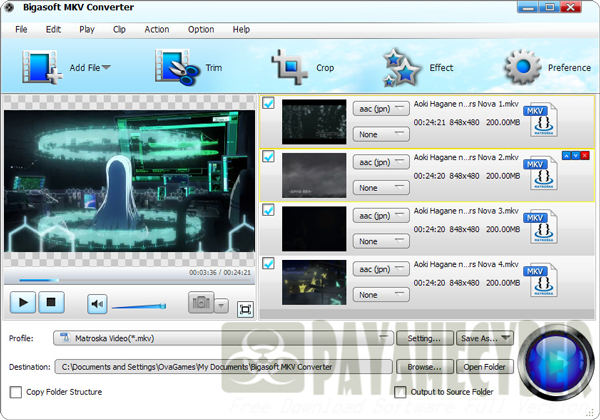This screenshot has height=420, width=600.
Task: Uncheck the Nova 1.mkv checkbox
Action: coord(269,103)
